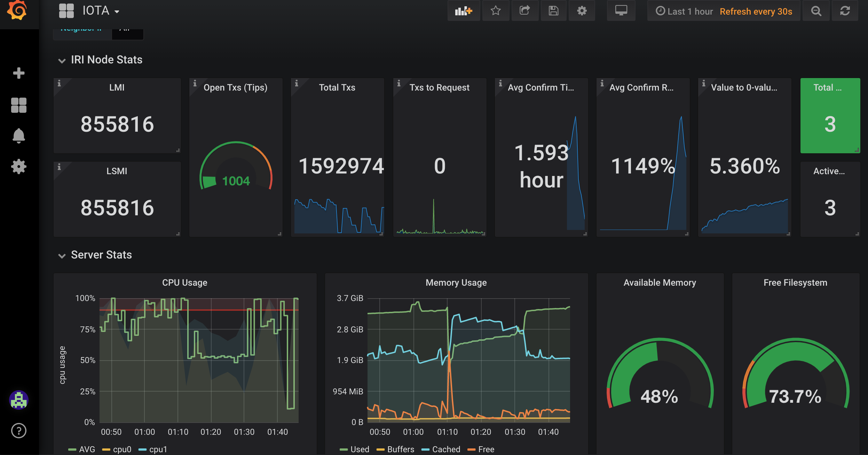Save the dashboard with the disk icon

553,11
